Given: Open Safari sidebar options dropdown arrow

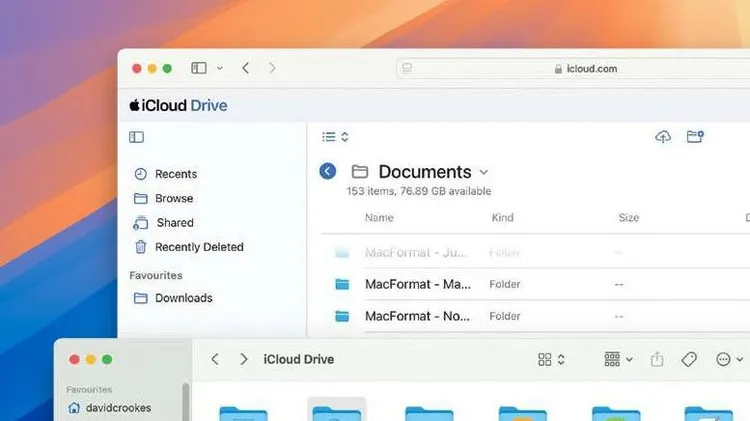Looking at the screenshot, I should 220,68.
